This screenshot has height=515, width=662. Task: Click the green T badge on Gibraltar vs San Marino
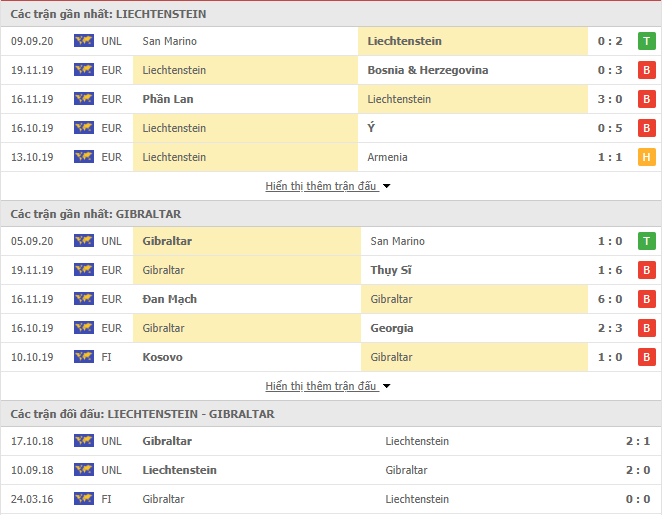(x=646, y=241)
